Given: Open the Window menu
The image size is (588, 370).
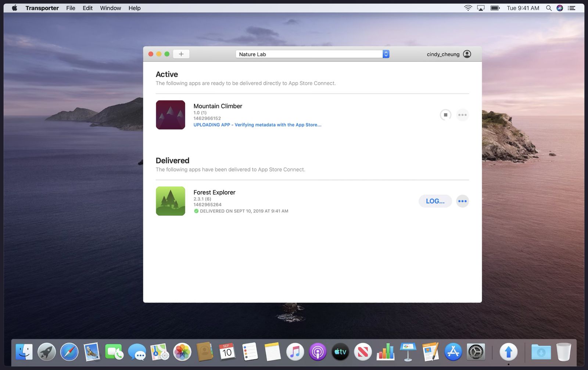Looking at the screenshot, I should [x=110, y=8].
